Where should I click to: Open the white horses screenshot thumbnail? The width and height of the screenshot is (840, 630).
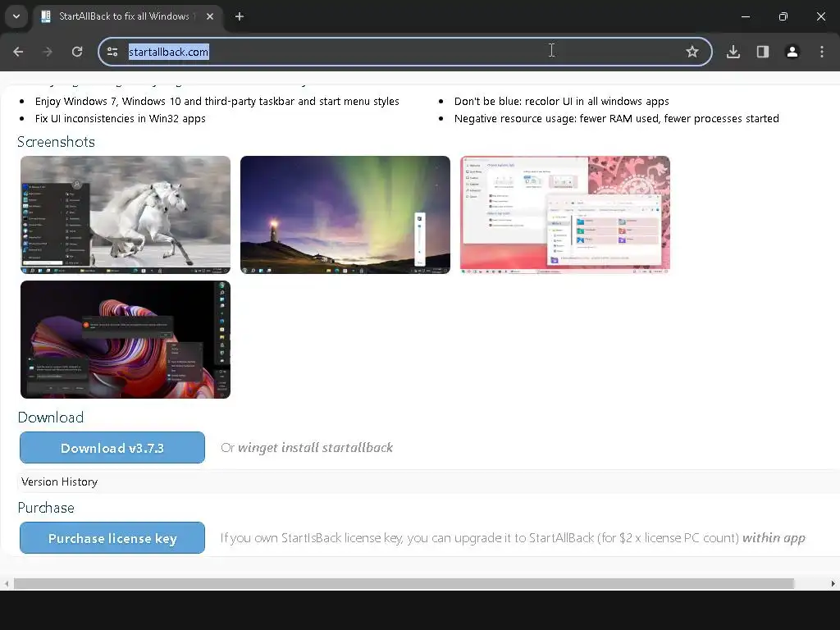(126, 215)
